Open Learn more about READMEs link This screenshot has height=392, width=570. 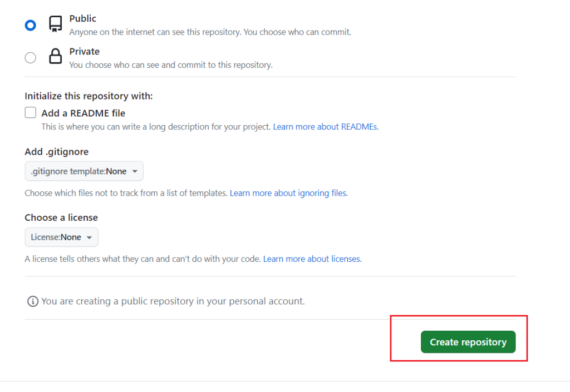326,127
